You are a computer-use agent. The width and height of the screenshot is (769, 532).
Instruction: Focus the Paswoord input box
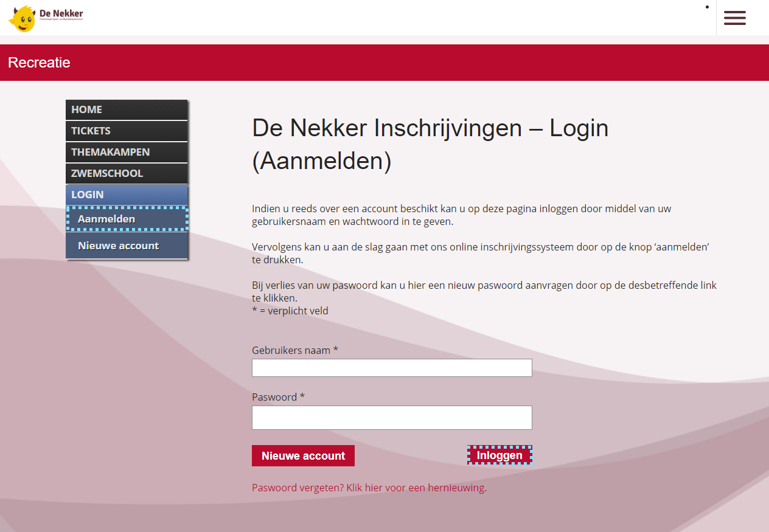392,418
